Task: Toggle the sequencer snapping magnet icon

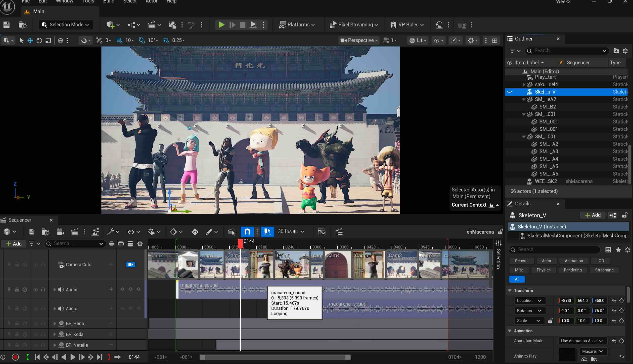Action: (247, 232)
